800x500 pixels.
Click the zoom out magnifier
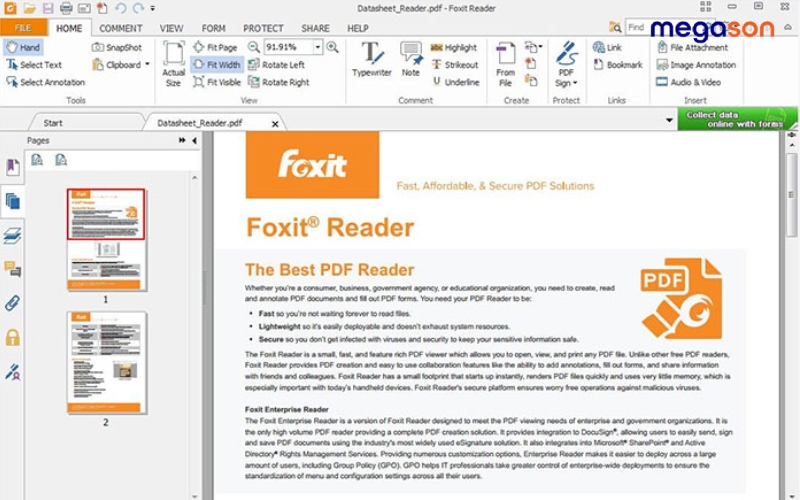coord(253,47)
